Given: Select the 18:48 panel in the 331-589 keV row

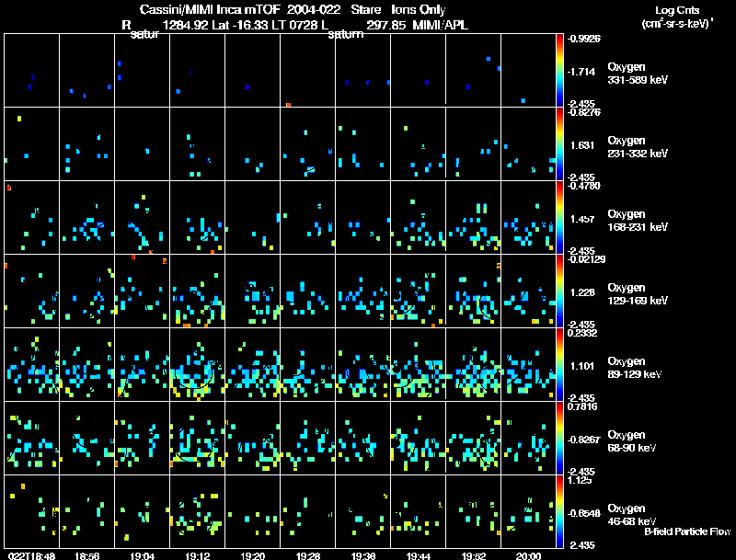Looking at the screenshot, I should point(31,70).
